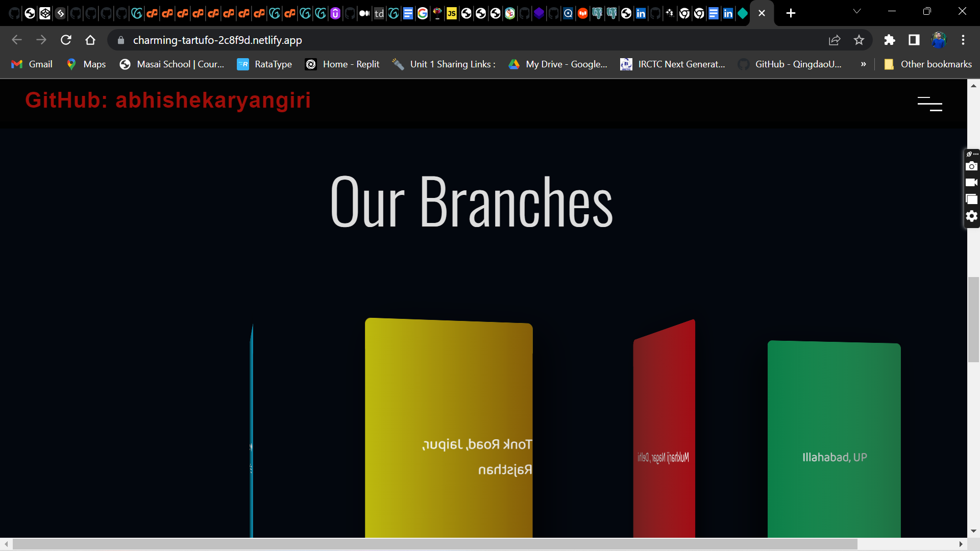The width and height of the screenshot is (980, 551).
Task: Click the bookmark star in the address bar
Action: point(859,40)
